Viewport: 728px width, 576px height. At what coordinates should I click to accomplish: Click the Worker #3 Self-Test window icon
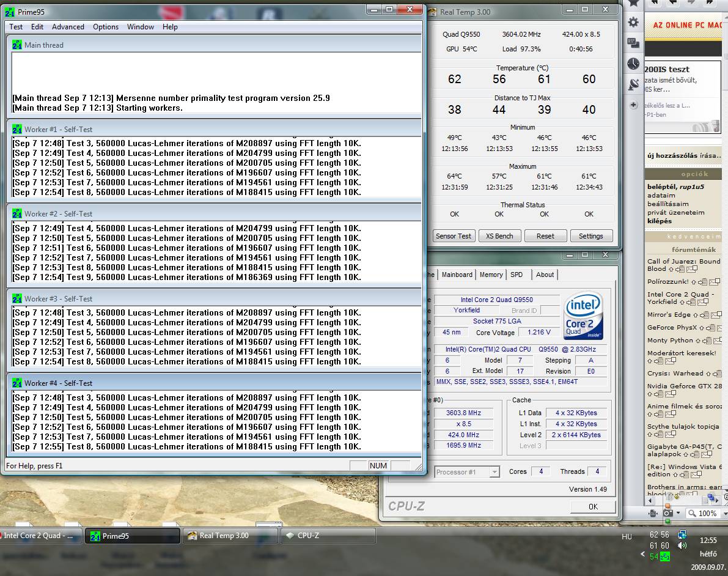click(x=17, y=298)
